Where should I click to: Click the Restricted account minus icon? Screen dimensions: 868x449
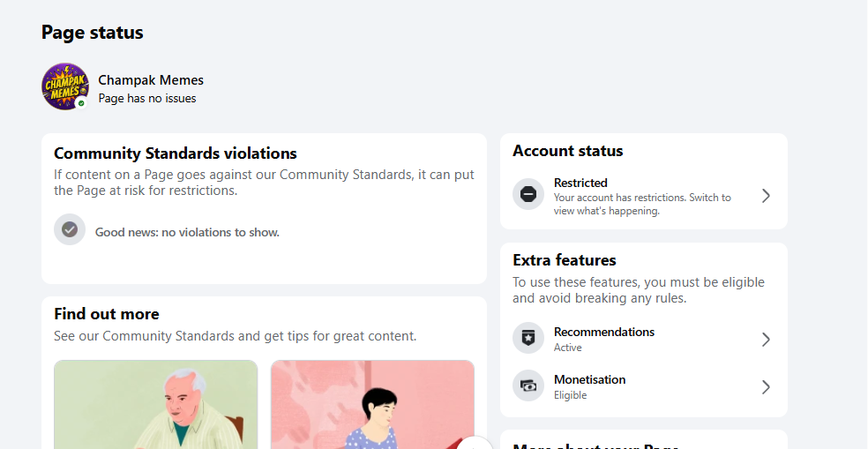[528, 194]
